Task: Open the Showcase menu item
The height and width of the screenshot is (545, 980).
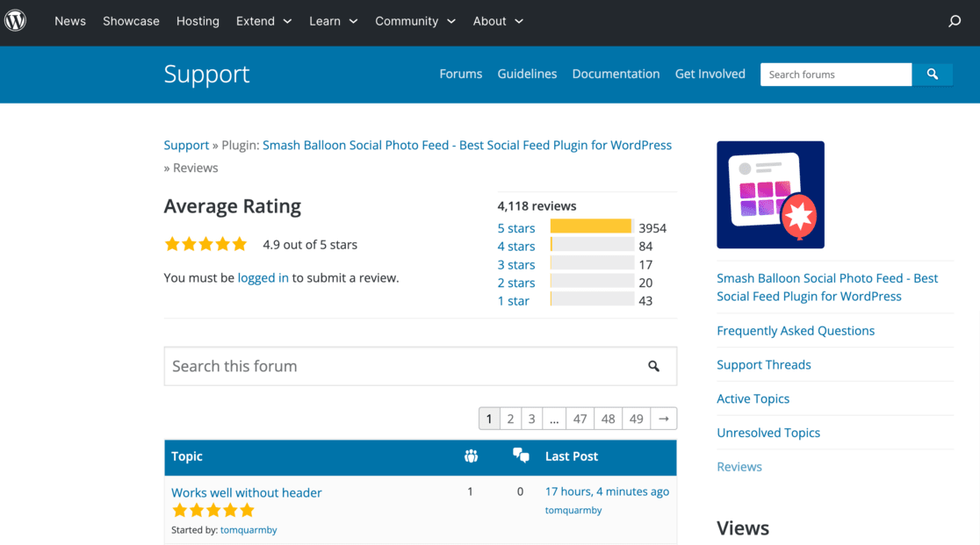Action: (x=131, y=21)
